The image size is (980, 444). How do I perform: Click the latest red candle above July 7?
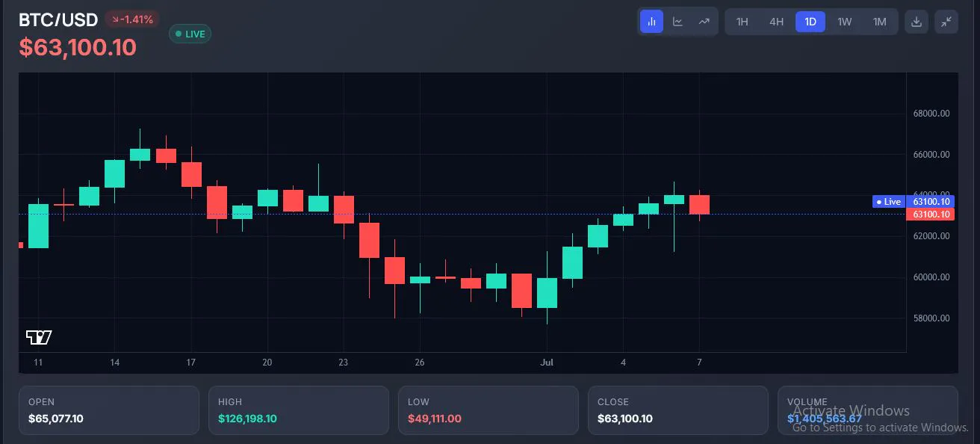pos(699,205)
